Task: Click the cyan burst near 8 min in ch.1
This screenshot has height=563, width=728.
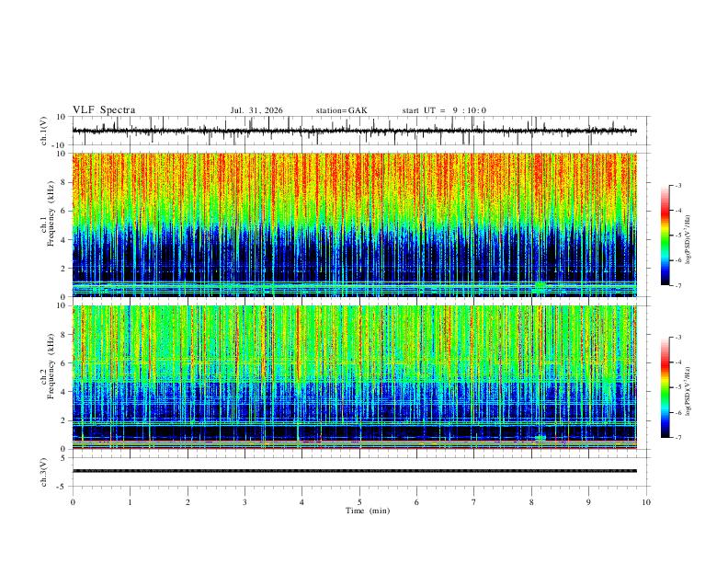Action: click(x=540, y=286)
